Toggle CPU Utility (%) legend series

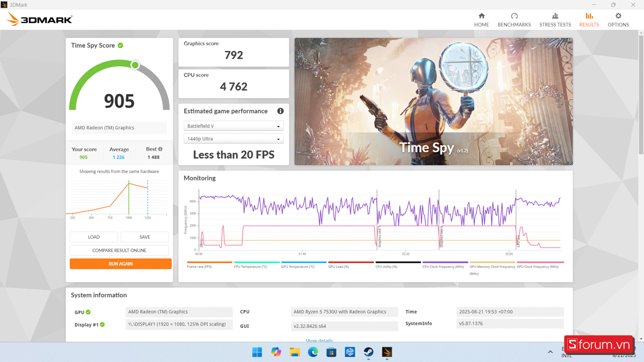398,265
